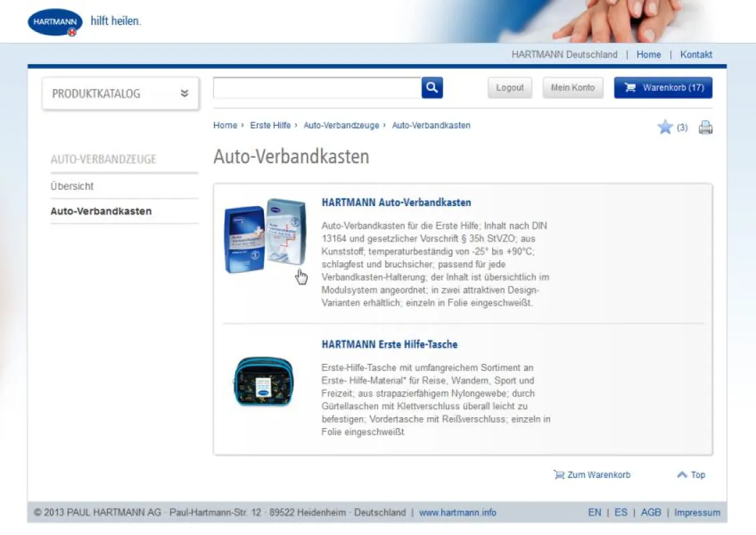Switch language to EN
Screen dimensions: 756x535
click(594, 512)
